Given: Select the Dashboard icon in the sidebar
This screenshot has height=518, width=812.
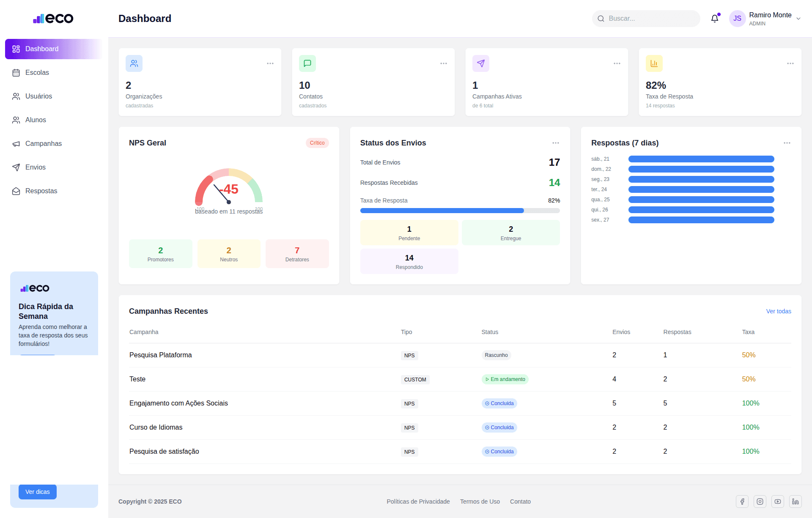Looking at the screenshot, I should point(16,49).
